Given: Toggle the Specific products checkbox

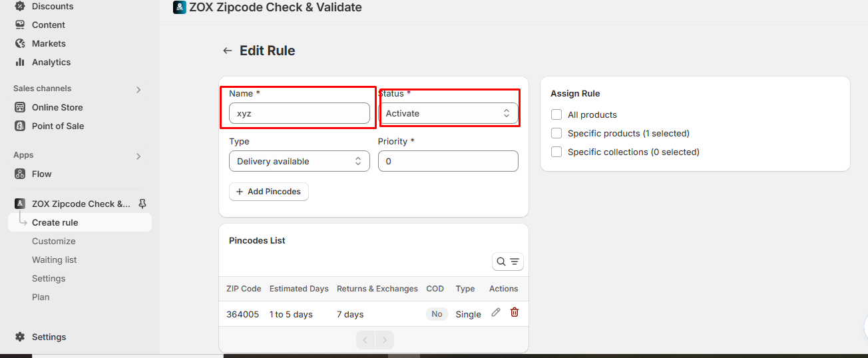Looking at the screenshot, I should click(556, 133).
